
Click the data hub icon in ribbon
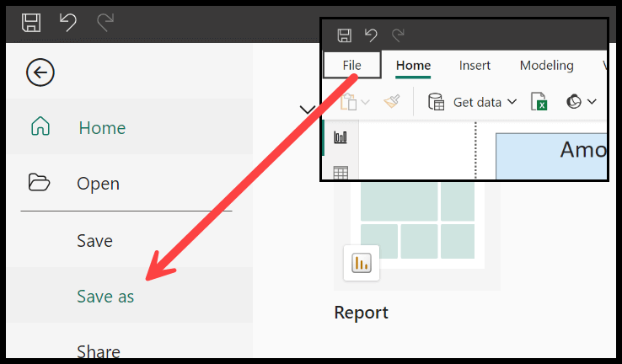574,102
